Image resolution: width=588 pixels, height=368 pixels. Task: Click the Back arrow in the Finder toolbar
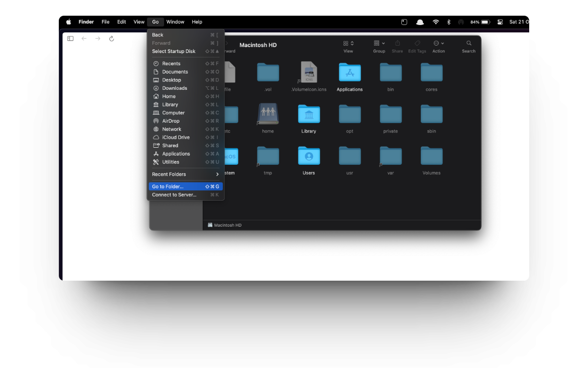point(84,38)
